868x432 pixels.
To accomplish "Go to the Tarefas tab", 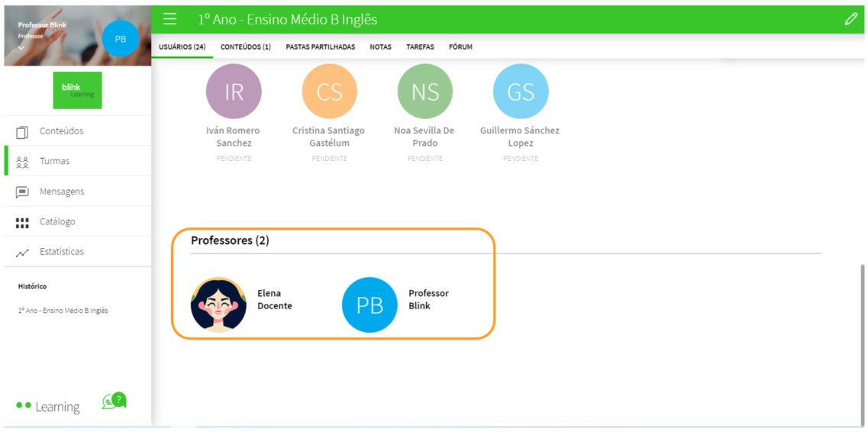I will coord(420,47).
